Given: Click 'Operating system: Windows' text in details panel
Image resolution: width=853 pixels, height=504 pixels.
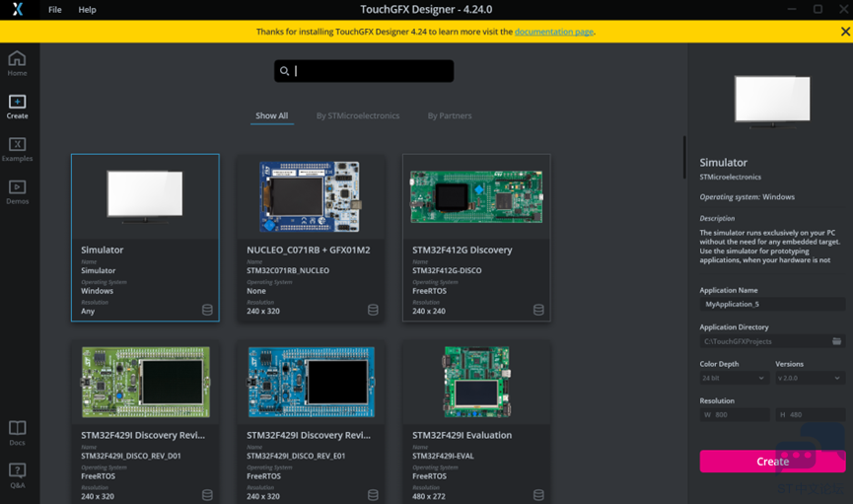Looking at the screenshot, I should click(746, 197).
